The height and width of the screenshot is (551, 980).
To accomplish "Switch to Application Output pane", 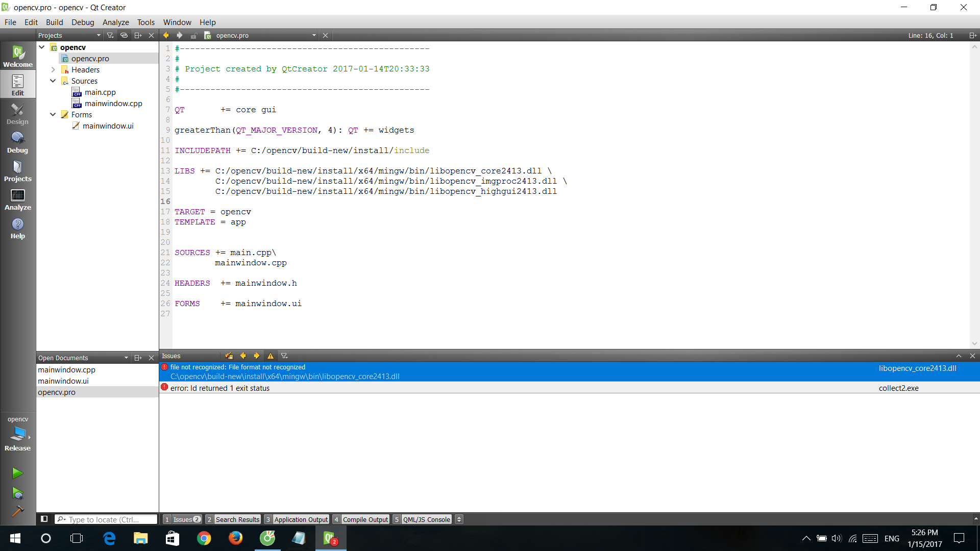I will tap(297, 519).
